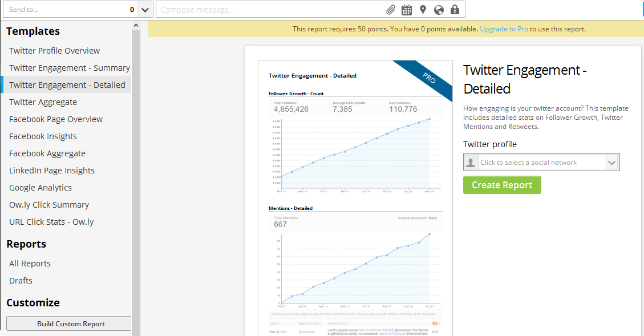Click the privacy lock icon
644x336 pixels.
pos(455,10)
